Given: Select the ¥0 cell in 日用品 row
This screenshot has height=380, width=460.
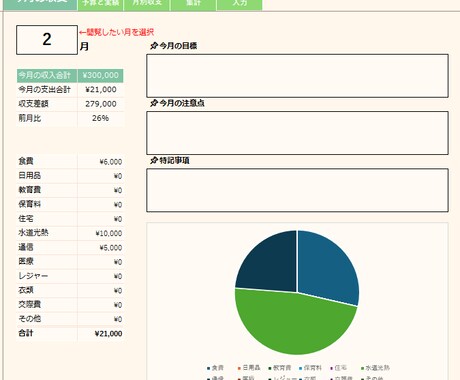Looking at the screenshot, I should coord(101,176).
